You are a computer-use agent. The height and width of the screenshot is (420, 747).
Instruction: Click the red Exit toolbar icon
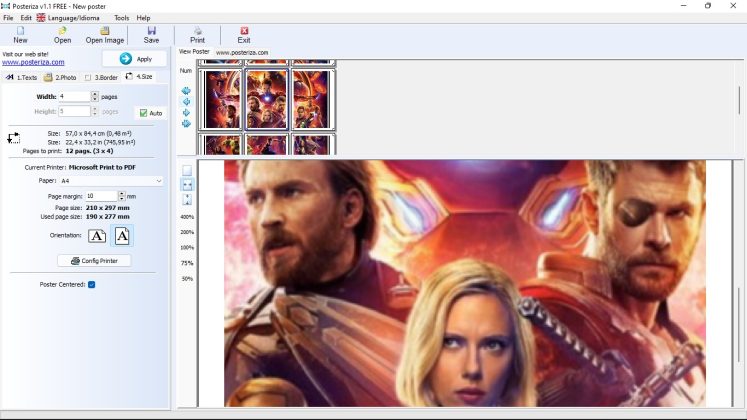coord(244,31)
